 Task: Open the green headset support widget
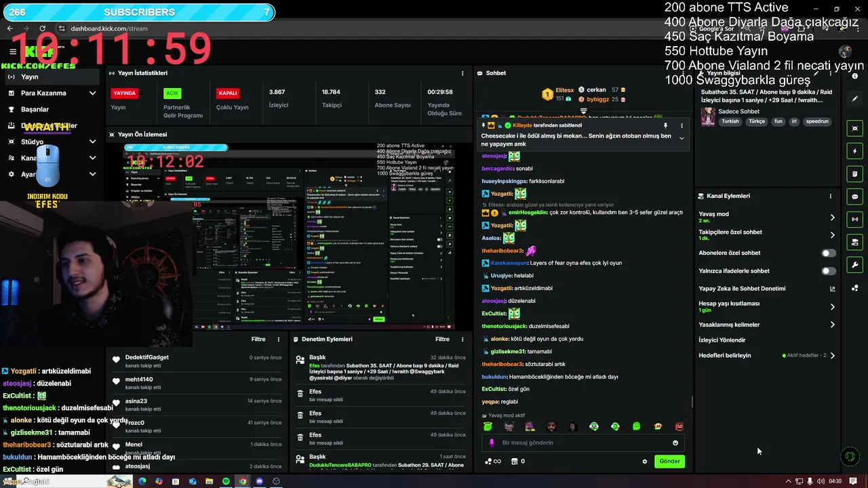click(849, 457)
